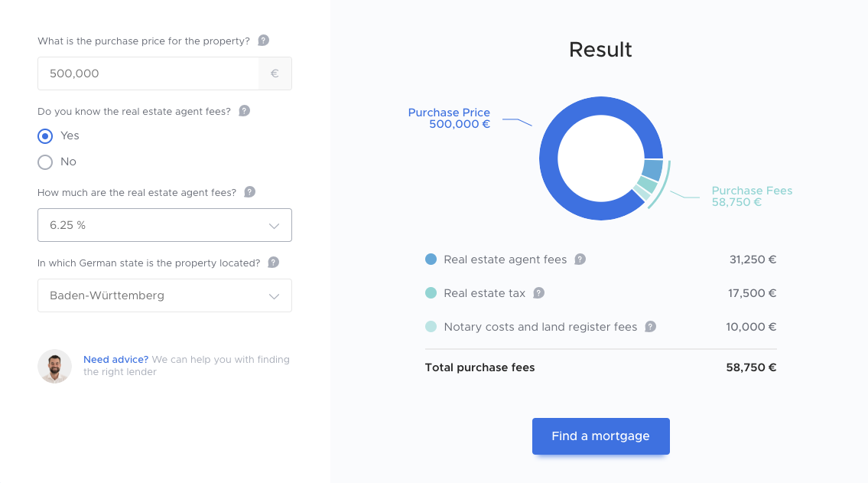
Task: Click help icon next to agent fees known question
Action: 244,111
